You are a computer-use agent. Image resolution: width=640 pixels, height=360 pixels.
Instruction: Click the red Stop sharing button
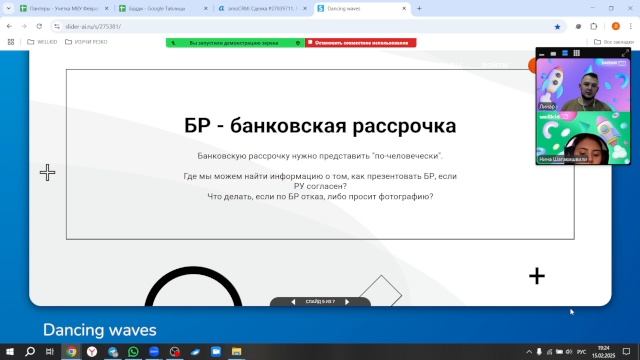(x=361, y=42)
